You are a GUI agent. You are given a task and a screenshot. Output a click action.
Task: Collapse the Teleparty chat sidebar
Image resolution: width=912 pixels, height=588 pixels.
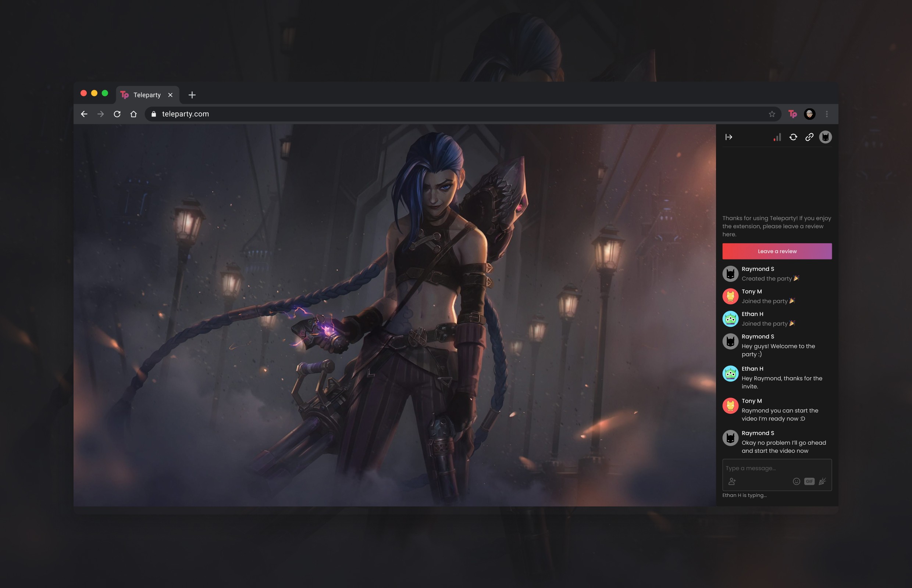tap(728, 137)
